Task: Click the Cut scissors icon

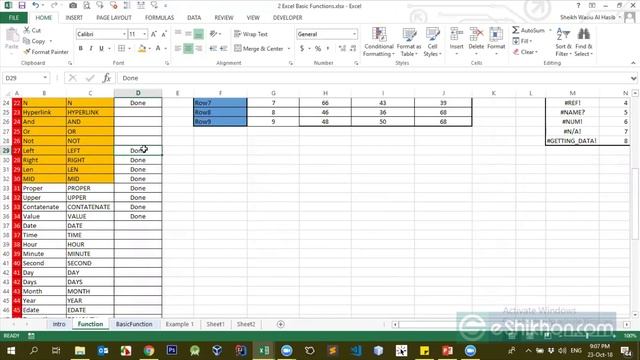Action: pyautogui.click(x=27, y=30)
